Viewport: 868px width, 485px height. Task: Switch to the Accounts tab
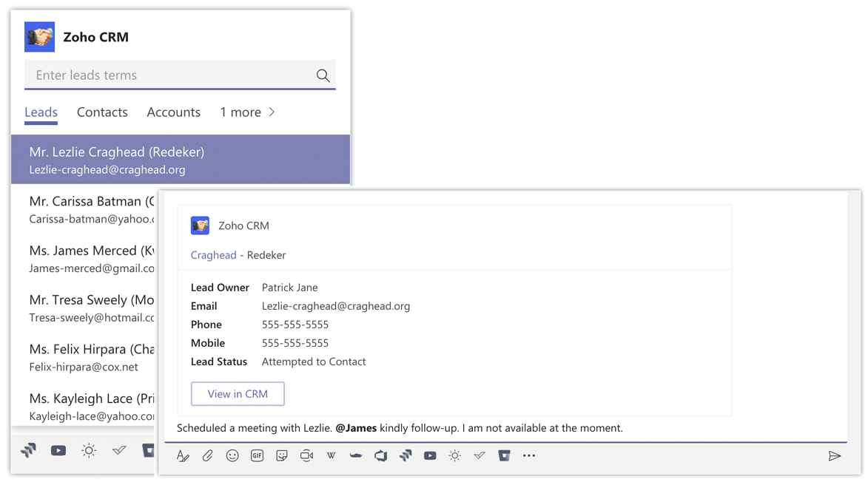[174, 112]
